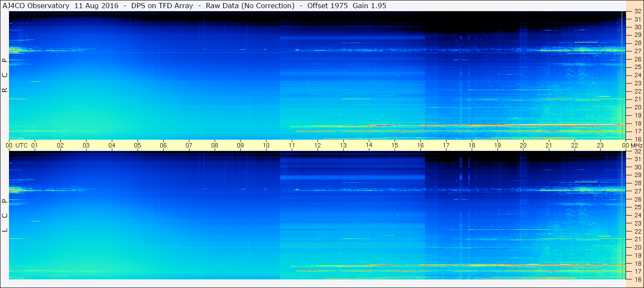Click the 29 MHz tick in LCP panel

point(638,175)
